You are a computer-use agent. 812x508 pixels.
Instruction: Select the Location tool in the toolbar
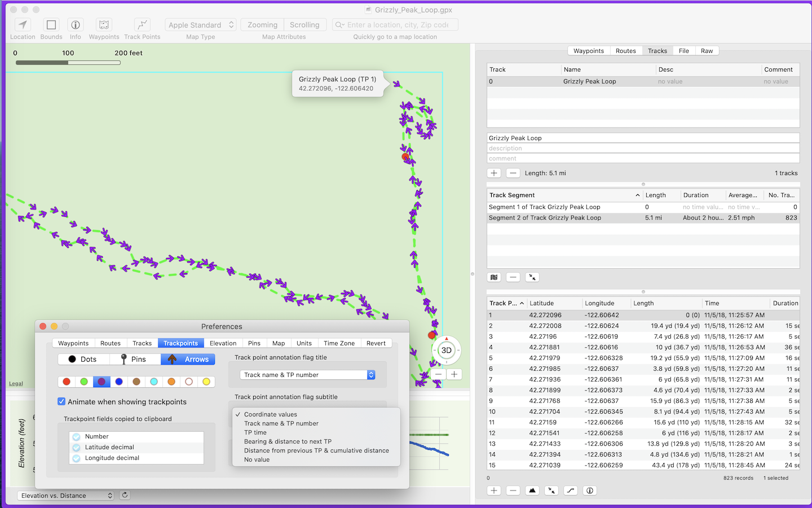22,25
